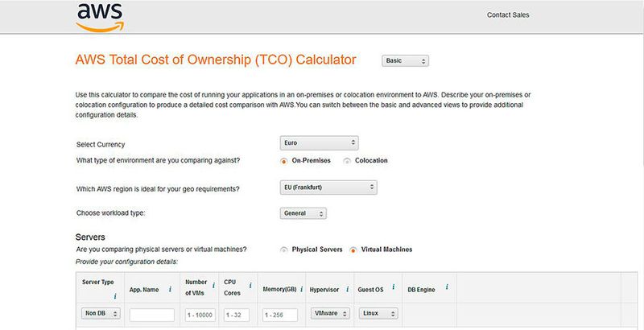Click the Memory(GB) info icon
644x330 pixels.
tap(301, 287)
